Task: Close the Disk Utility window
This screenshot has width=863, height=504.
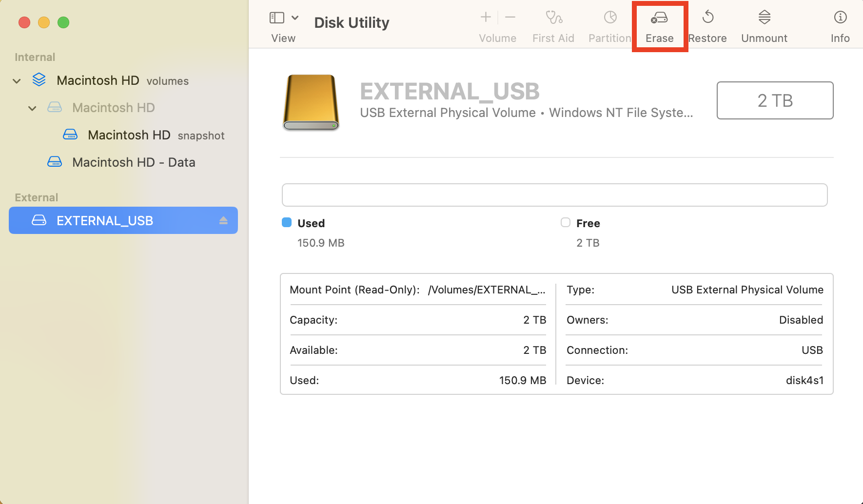Action: pos(24,22)
